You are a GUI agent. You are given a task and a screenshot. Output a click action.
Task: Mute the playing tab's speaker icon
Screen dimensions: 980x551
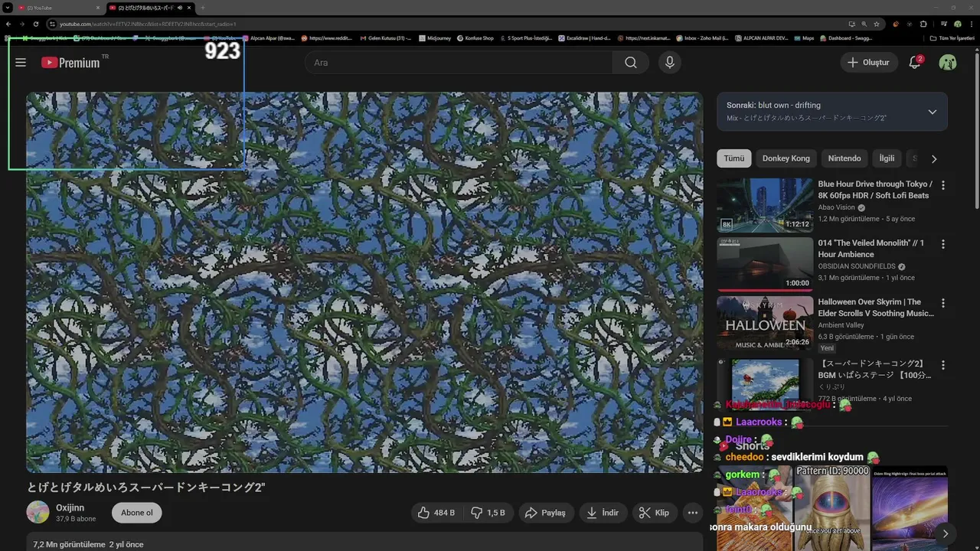point(180,8)
